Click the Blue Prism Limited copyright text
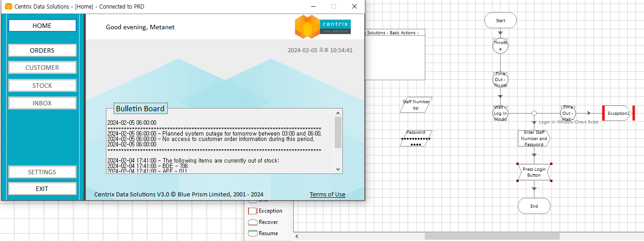This screenshot has width=644, height=241. pos(179,195)
